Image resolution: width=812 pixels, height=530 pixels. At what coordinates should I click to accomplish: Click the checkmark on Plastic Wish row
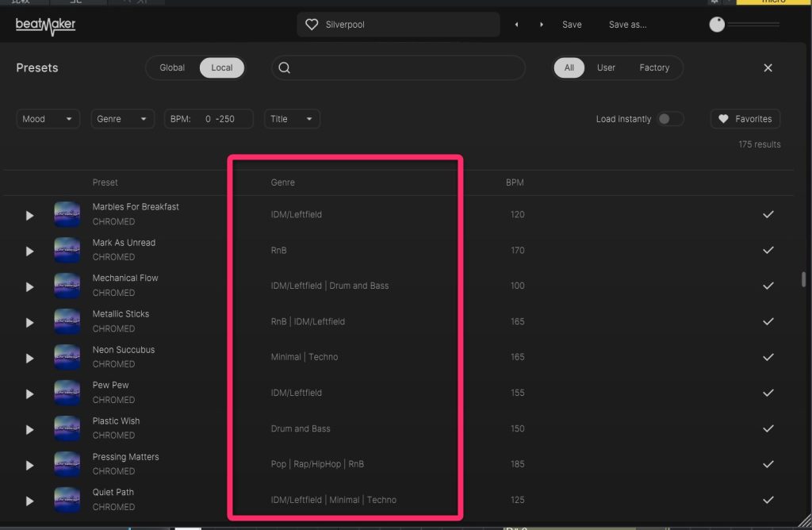point(768,428)
